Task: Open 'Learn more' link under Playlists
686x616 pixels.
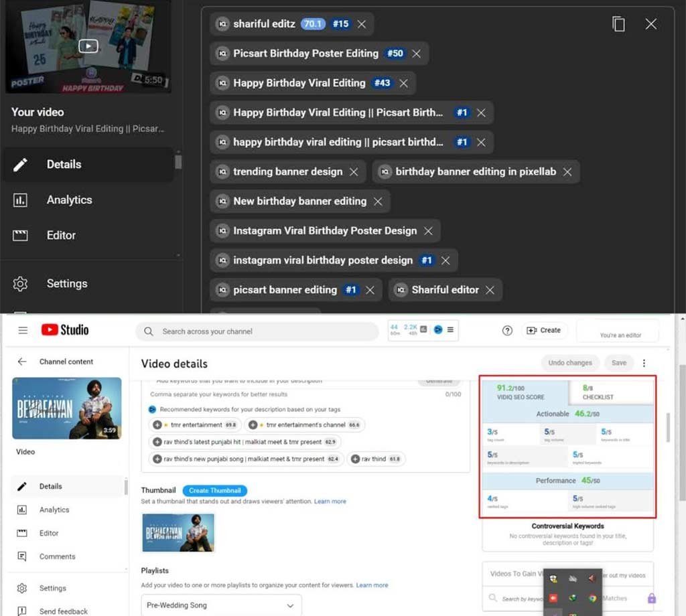Action: coord(372,585)
